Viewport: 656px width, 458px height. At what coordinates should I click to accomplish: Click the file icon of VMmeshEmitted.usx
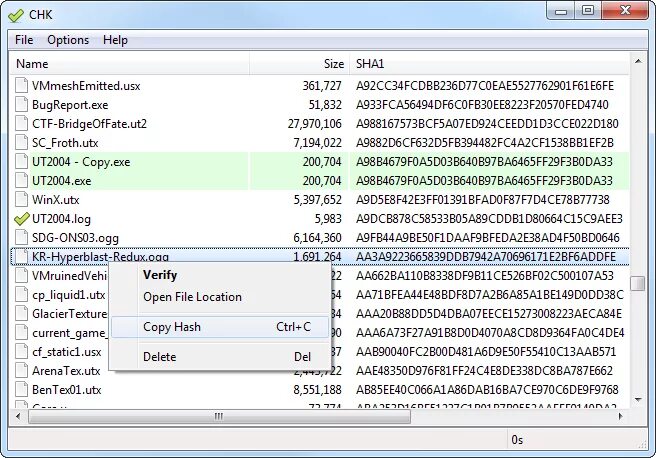(x=21, y=85)
